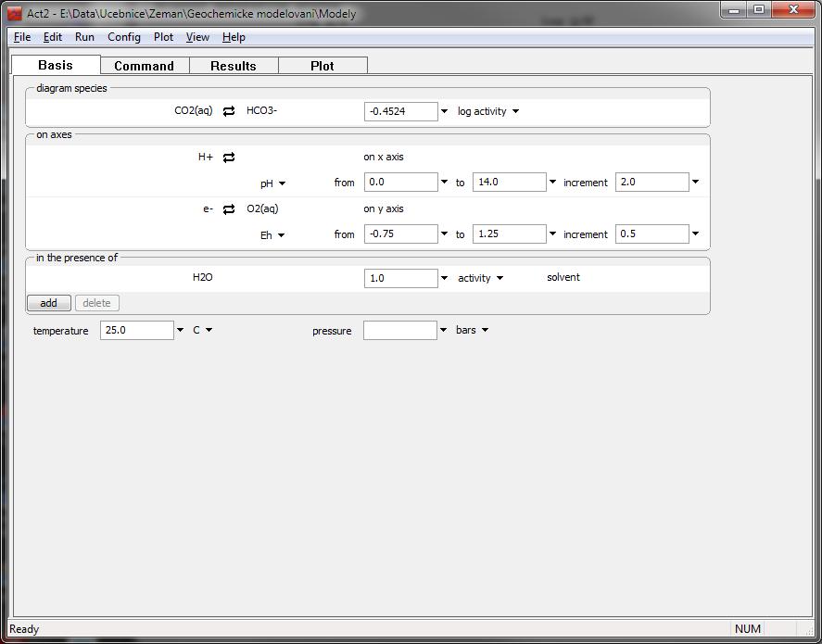Click the empty pressure field
The height and width of the screenshot is (644, 822).
400,330
